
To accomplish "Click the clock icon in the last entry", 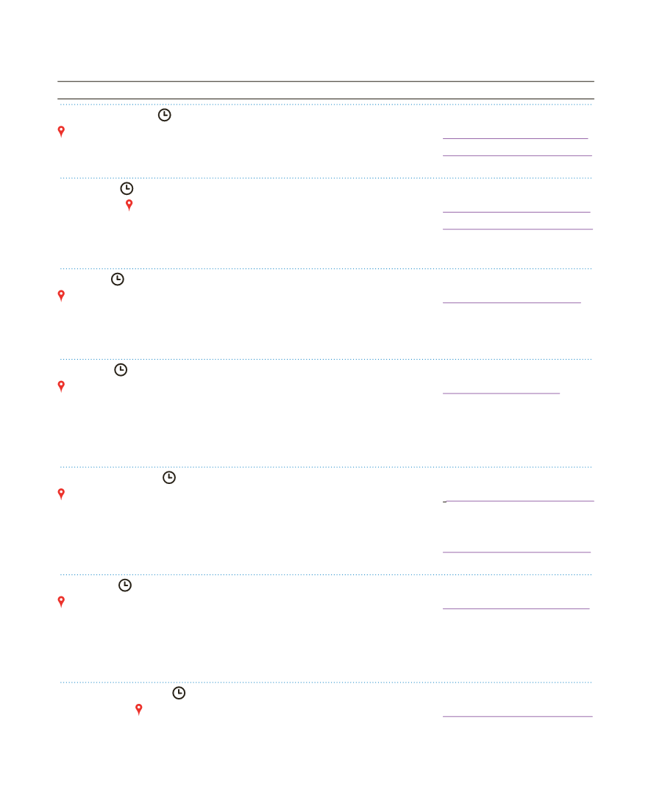I will [x=179, y=693].
